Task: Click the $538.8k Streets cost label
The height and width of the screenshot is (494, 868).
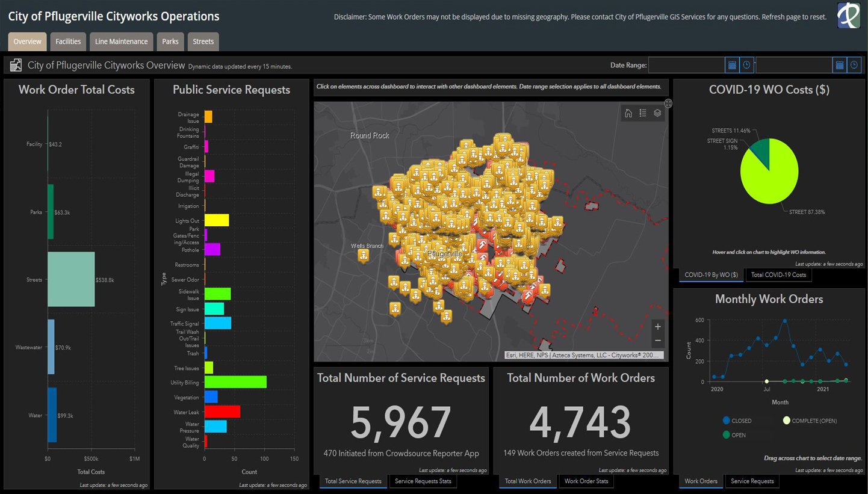Action: click(105, 280)
